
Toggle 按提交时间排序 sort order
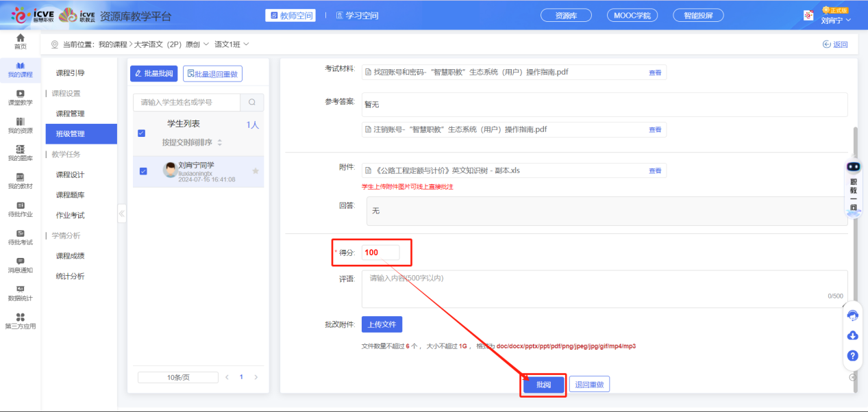pos(192,142)
